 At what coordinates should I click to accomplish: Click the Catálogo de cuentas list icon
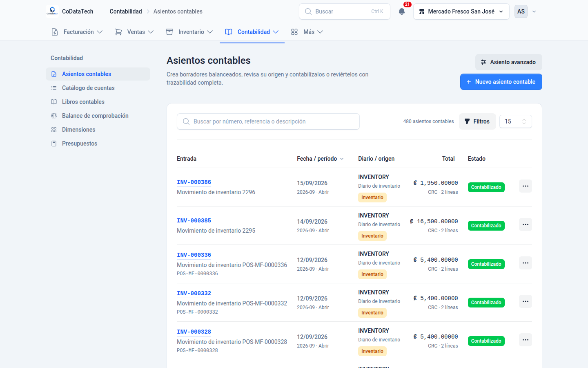pyautogui.click(x=54, y=88)
